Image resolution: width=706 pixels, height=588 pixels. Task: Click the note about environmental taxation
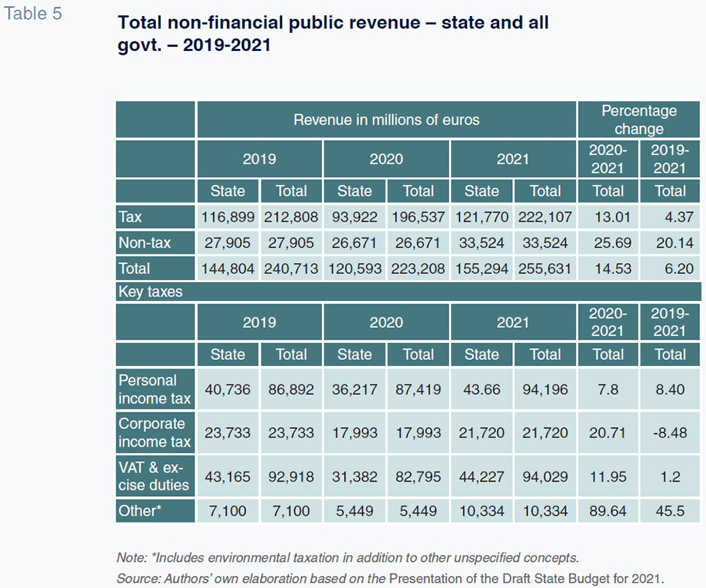tap(348, 558)
